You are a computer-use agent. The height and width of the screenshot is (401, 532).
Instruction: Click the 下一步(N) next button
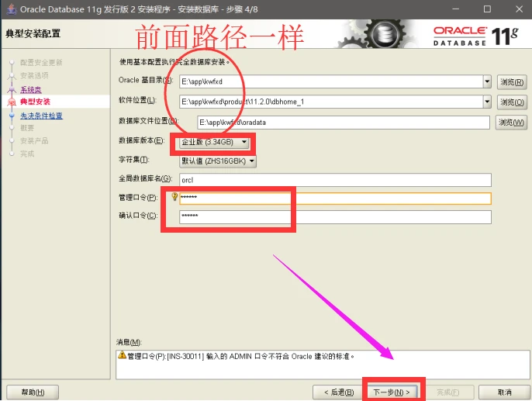391,392
